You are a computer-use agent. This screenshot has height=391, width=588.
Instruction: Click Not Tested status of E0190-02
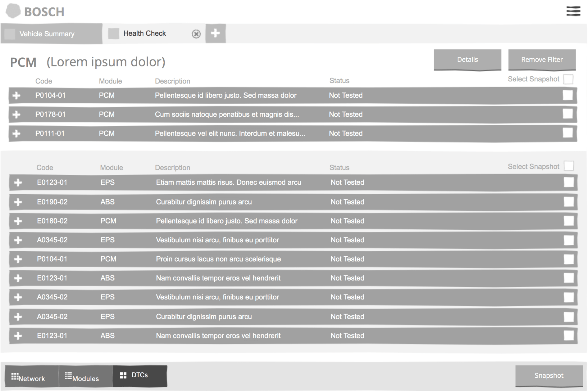click(x=347, y=202)
